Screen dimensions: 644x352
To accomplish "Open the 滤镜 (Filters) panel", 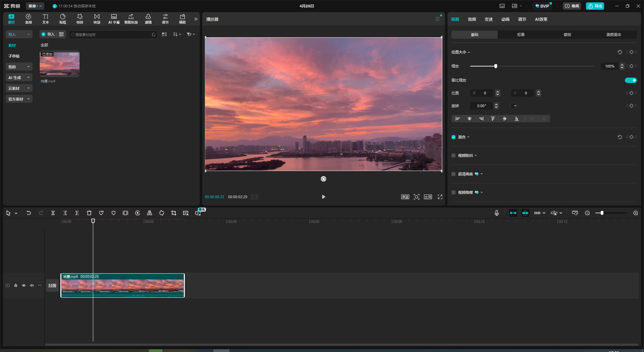I will pos(148,19).
